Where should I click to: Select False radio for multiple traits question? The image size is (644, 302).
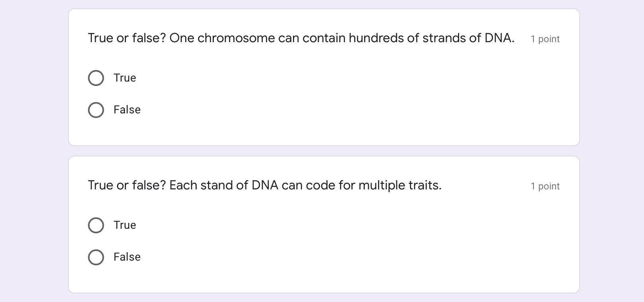[x=96, y=257]
